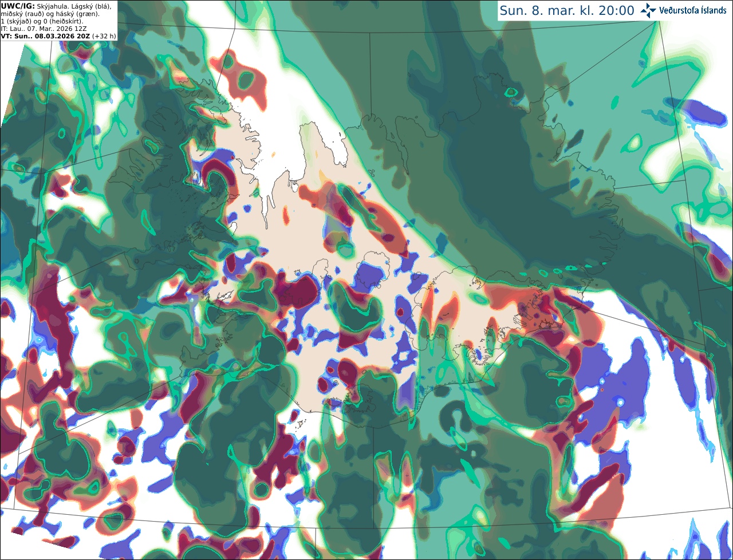
Task: Click the 'miðský (rauð) og háský (græn).' legend line
Action: click(x=49, y=13)
